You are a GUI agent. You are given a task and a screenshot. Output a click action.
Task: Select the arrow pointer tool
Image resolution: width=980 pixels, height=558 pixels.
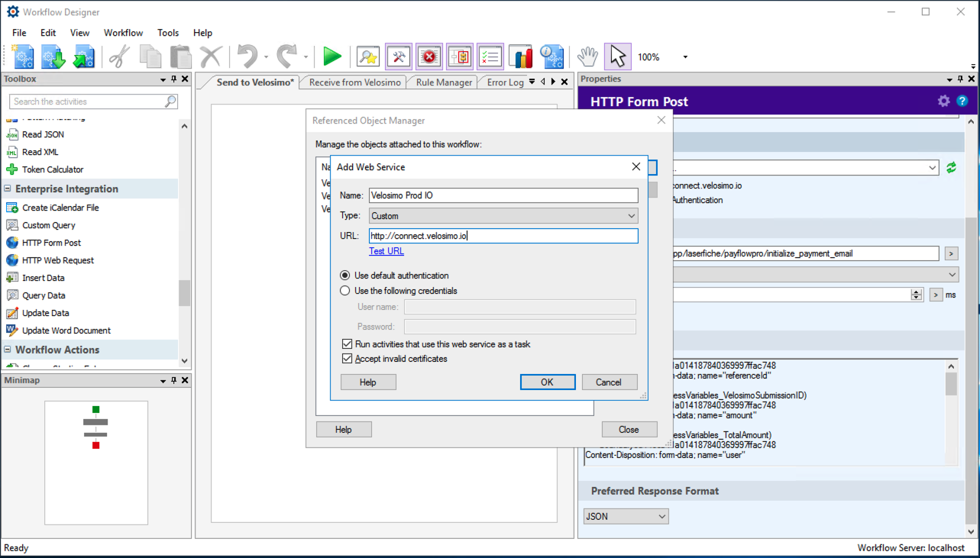click(618, 56)
